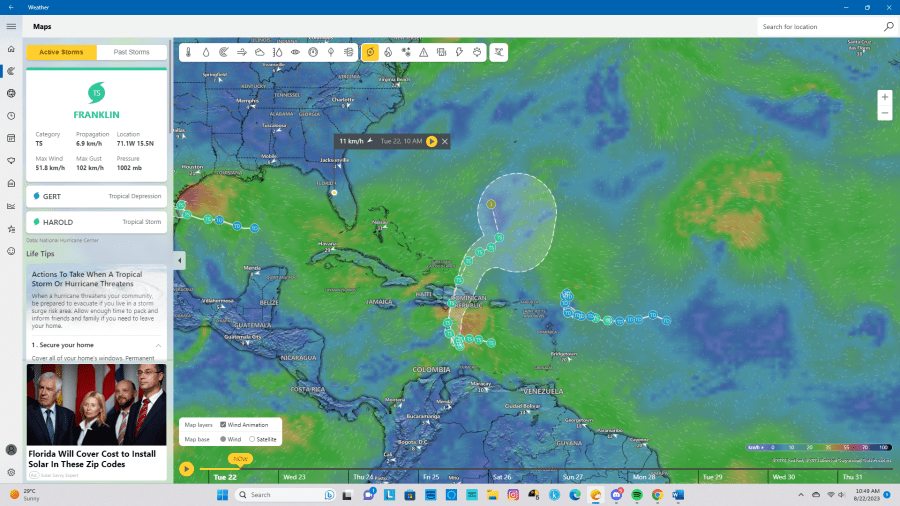This screenshot has width=900, height=506.
Task: Open the warning triangle alerts layer
Action: click(424, 52)
